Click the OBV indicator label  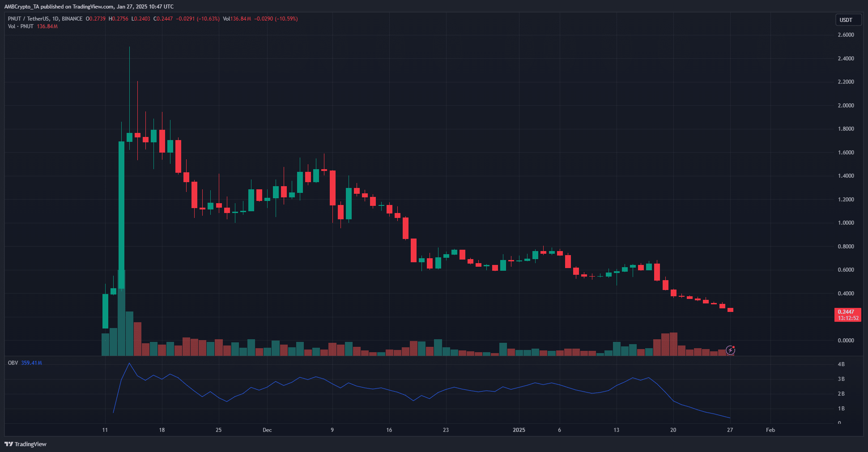coord(13,363)
